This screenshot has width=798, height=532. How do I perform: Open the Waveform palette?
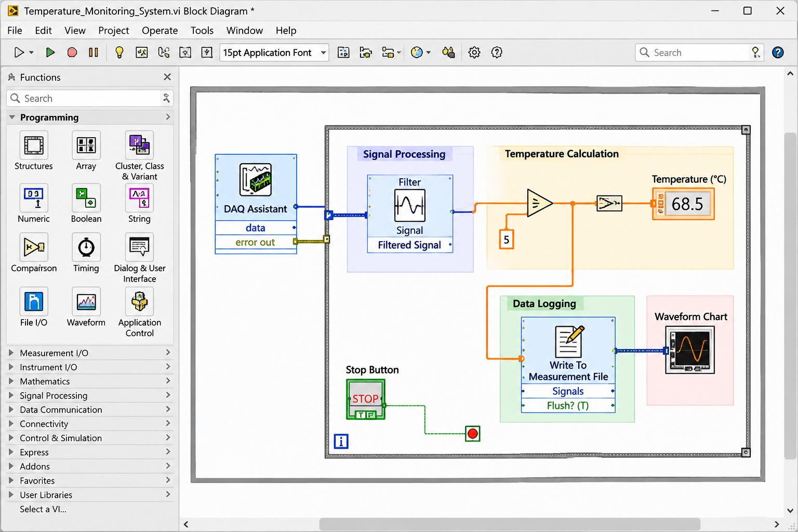click(x=86, y=301)
